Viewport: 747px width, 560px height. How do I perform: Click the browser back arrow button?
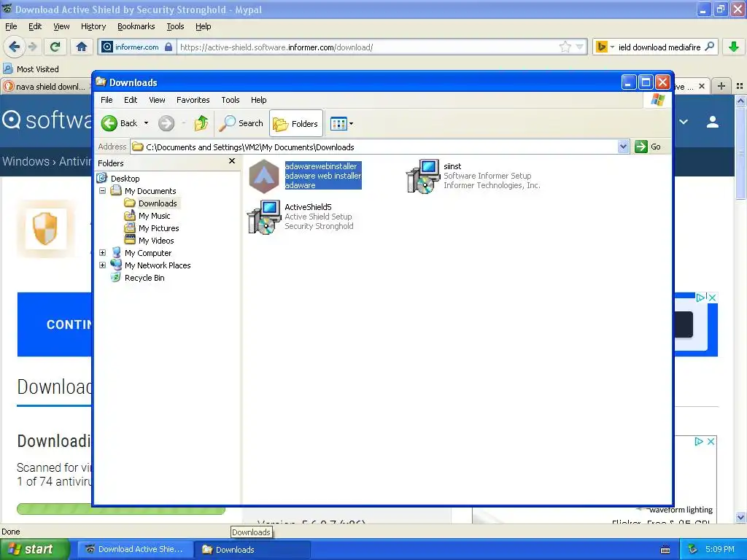pyautogui.click(x=14, y=47)
